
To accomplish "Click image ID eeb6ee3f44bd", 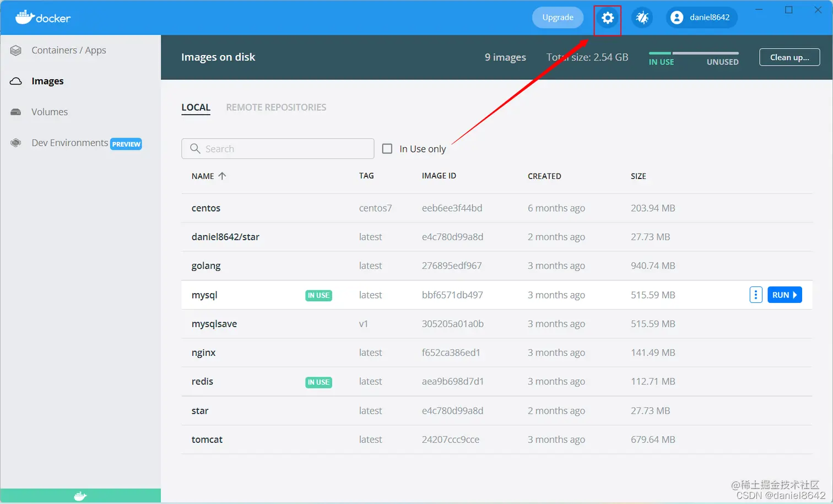I will click(452, 208).
